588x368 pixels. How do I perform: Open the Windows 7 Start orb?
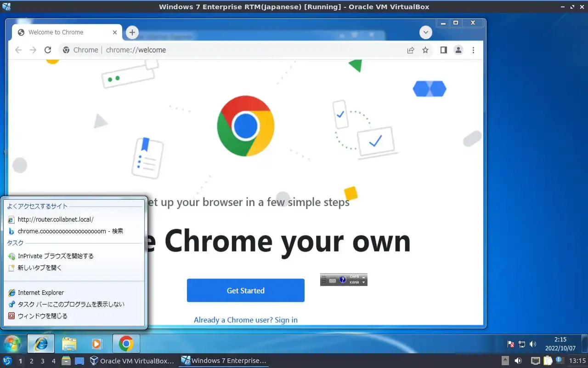click(x=12, y=344)
